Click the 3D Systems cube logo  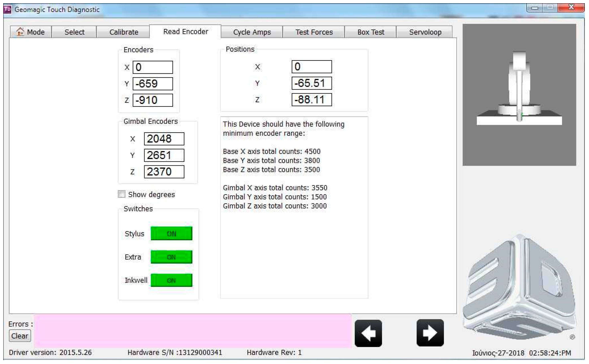[520, 288]
